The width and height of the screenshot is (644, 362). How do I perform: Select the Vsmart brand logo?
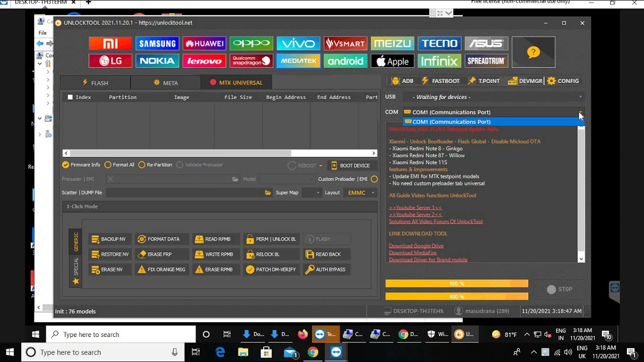point(345,43)
